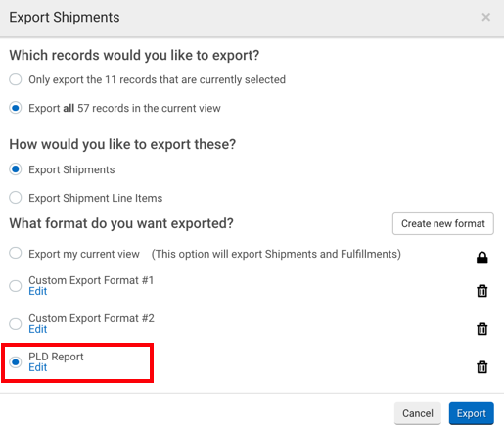
Task: Cancel the export dialog
Action: [x=418, y=413]
